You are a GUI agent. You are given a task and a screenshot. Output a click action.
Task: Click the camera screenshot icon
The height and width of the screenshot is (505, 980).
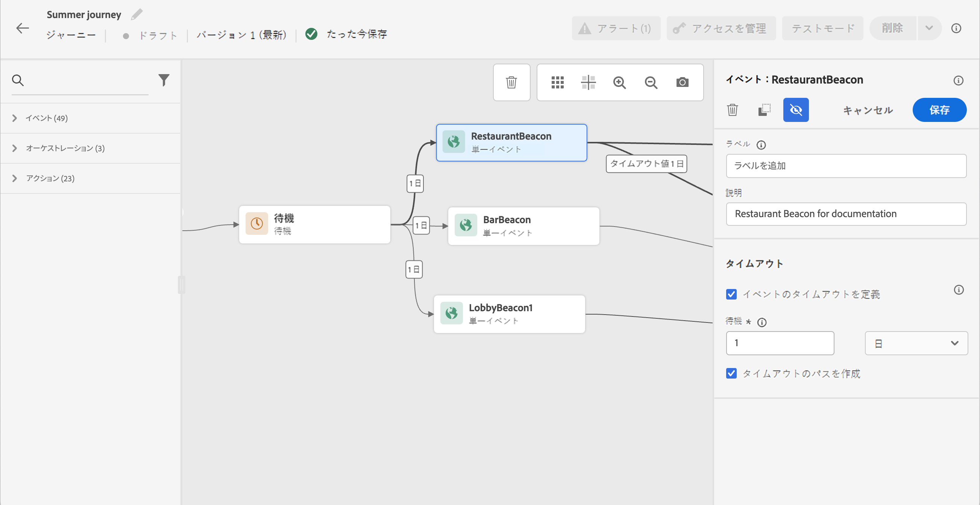(x=682, y=82)
